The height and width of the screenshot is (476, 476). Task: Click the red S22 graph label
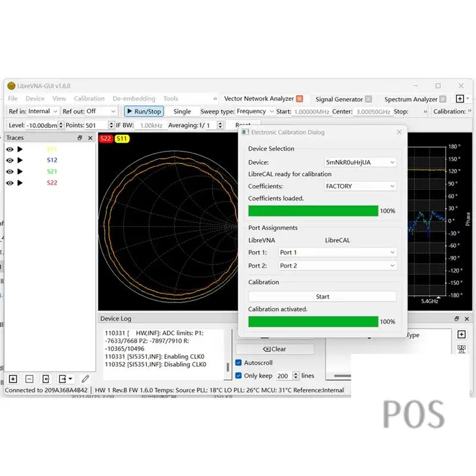(106, 139)
